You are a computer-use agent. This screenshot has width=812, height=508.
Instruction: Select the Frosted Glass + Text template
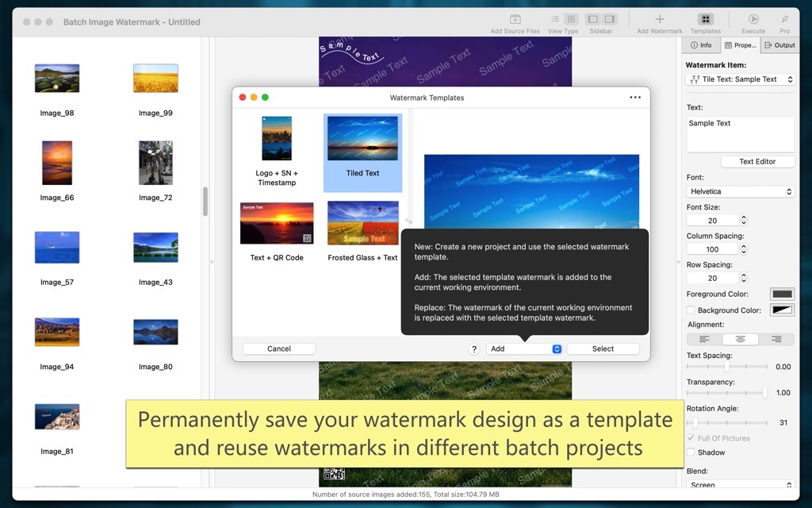[362, 232]
